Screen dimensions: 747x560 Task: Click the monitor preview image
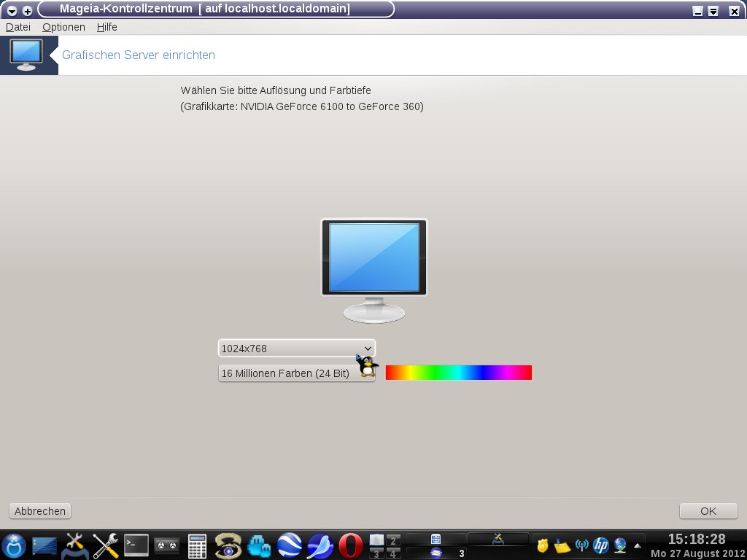click(x=374, y=271)
